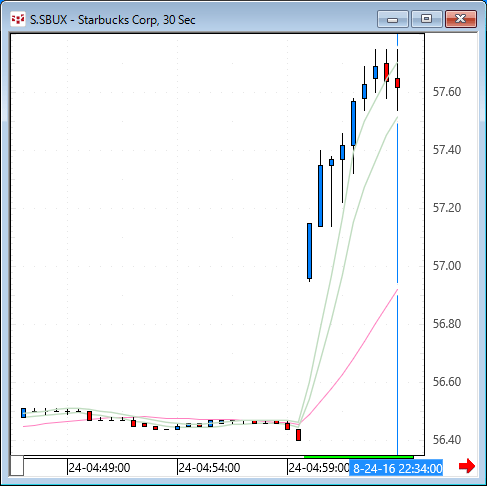Click the 24-04:59:00 time axis label
487x486 pixels.
tap(319, 468)
